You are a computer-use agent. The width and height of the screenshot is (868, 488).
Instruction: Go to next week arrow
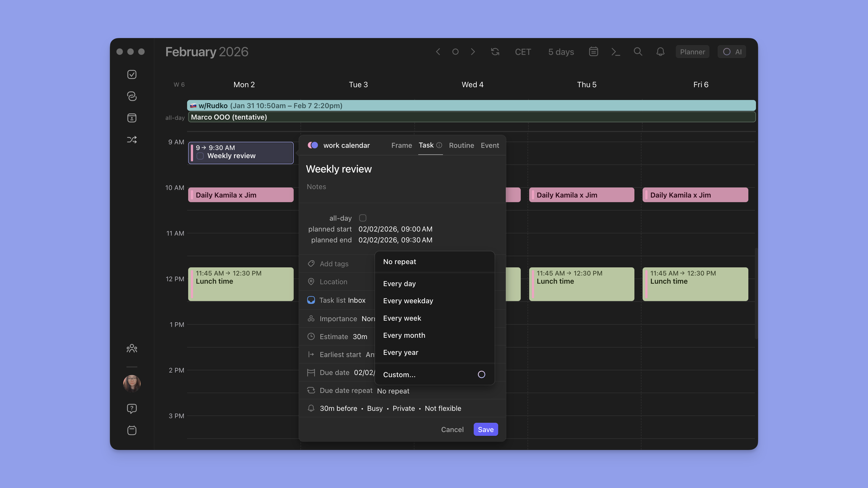pos(473,52)
